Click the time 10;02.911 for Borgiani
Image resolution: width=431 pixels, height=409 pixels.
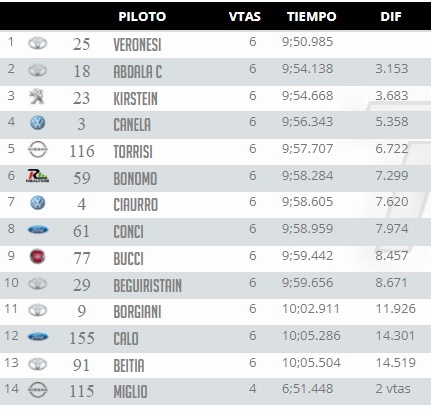pos(311,309)
